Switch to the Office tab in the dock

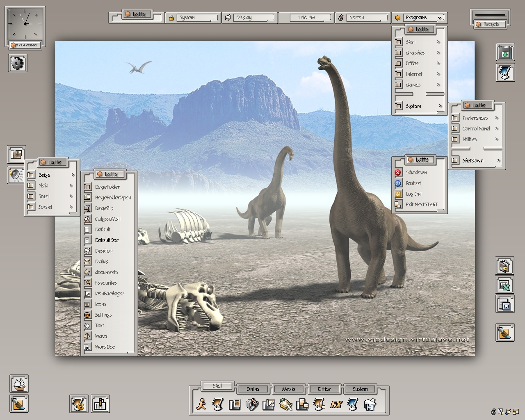[324, 389]
